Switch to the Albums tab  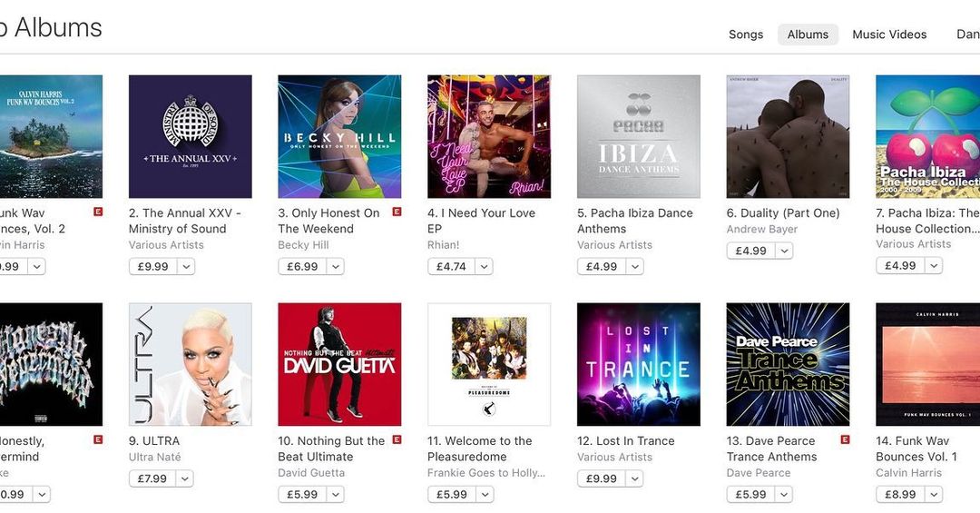[808, 35]
